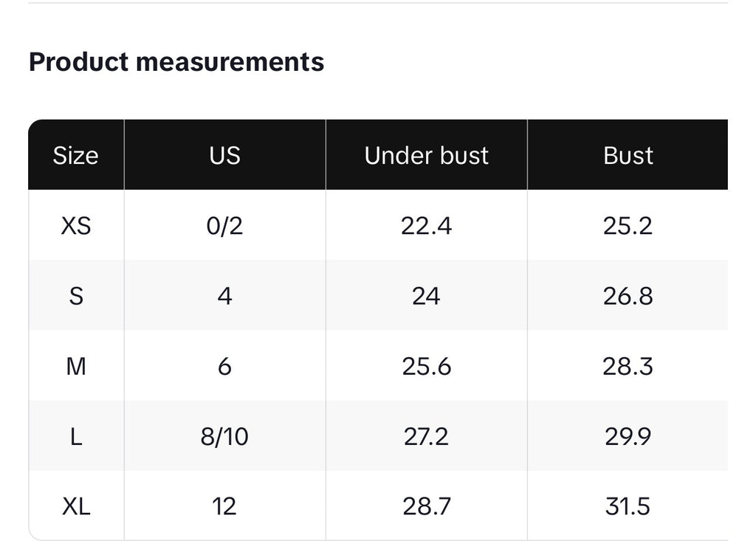The image size is (756, 541).
Task: Click the Product measurements heading
Action: coord(176,62)
